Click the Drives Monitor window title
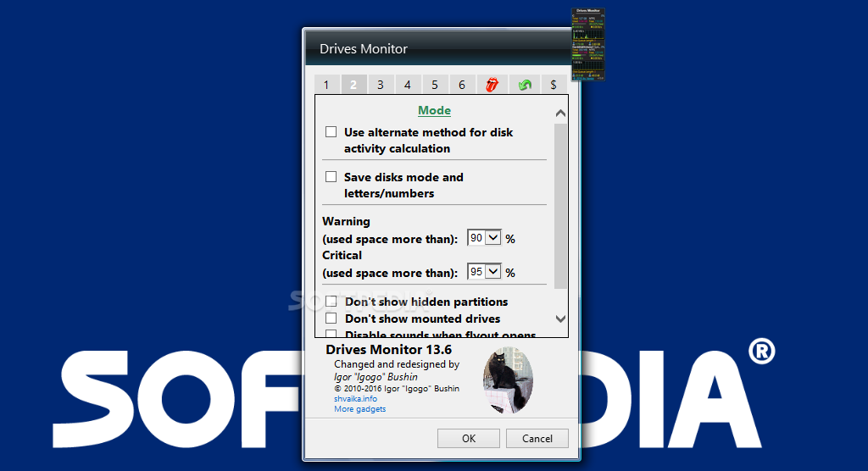The width and height of the screenshot is (868, 471). pos(364,48)
